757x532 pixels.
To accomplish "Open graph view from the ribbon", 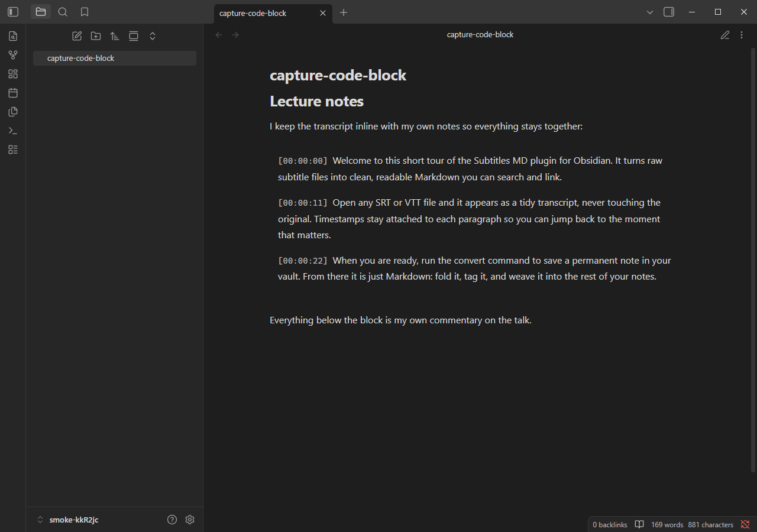I will click(x=13, y=55).
